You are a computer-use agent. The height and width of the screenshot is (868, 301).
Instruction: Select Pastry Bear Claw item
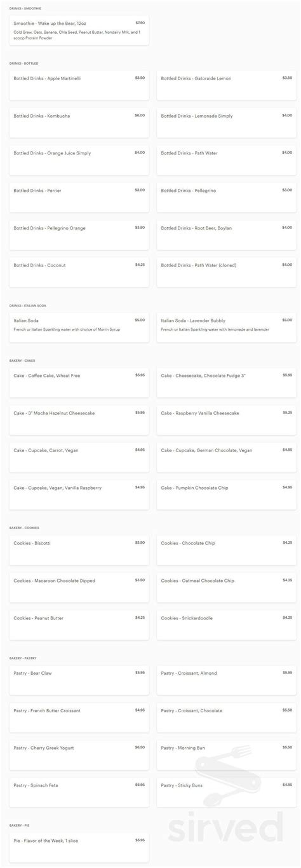coord(79,680)
